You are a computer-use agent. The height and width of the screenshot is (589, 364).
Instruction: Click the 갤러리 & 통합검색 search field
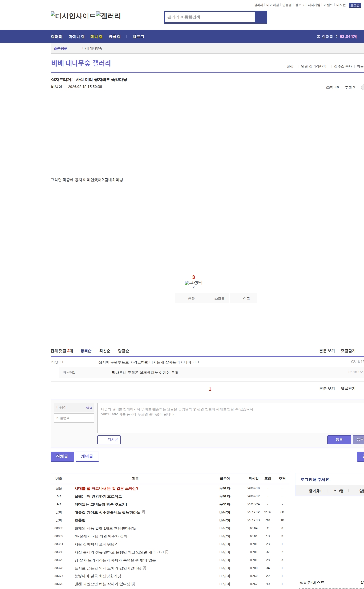click(x=210, y=17)
